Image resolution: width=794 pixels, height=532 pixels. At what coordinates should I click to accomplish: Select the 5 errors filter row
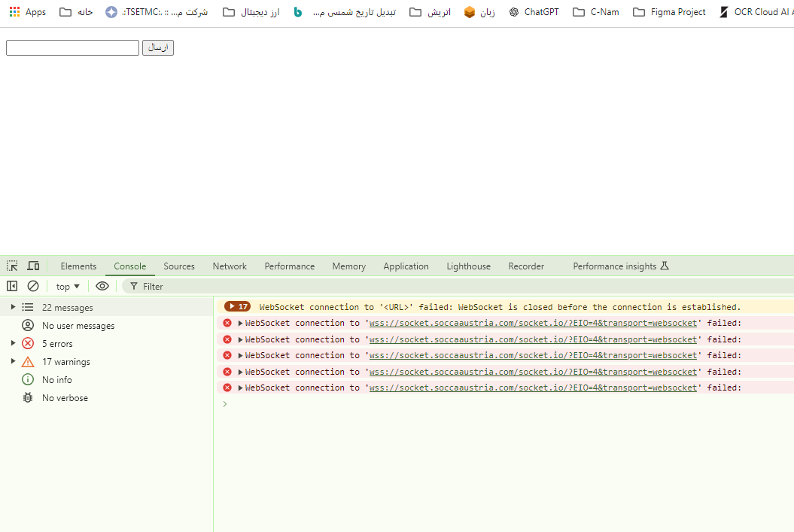click(x=106, y=343)
